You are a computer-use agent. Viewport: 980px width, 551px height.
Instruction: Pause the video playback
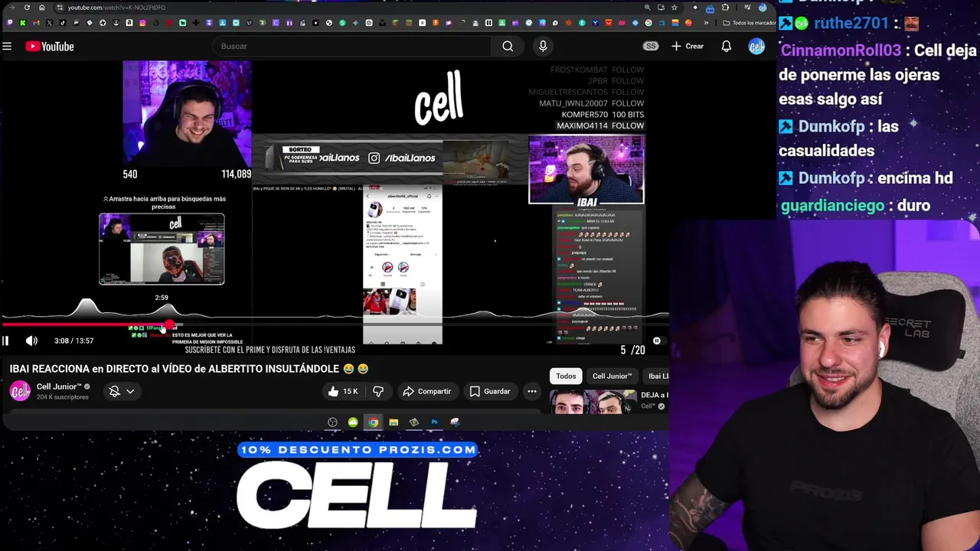tap(6, 341)
